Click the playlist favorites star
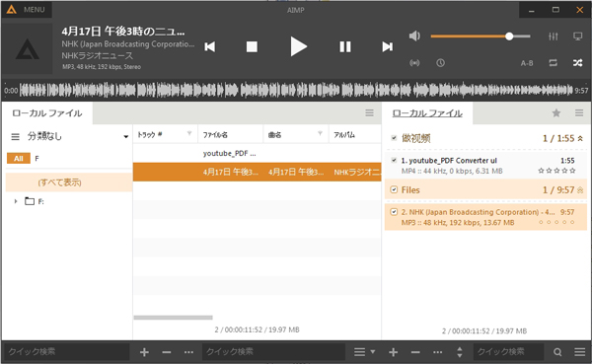Screen dimensions: 592x364 tap(556, 112)
